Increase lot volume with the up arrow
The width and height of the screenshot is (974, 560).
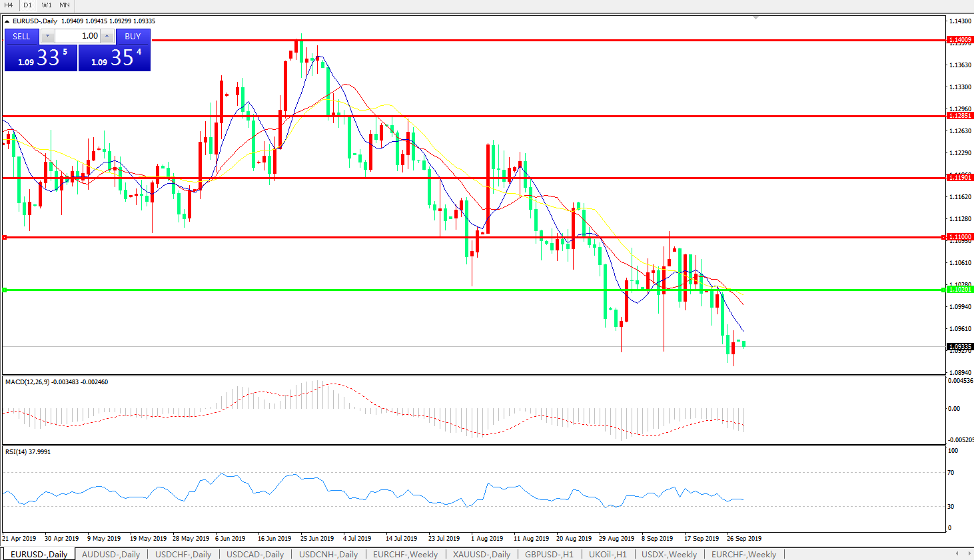pos(107,36)
